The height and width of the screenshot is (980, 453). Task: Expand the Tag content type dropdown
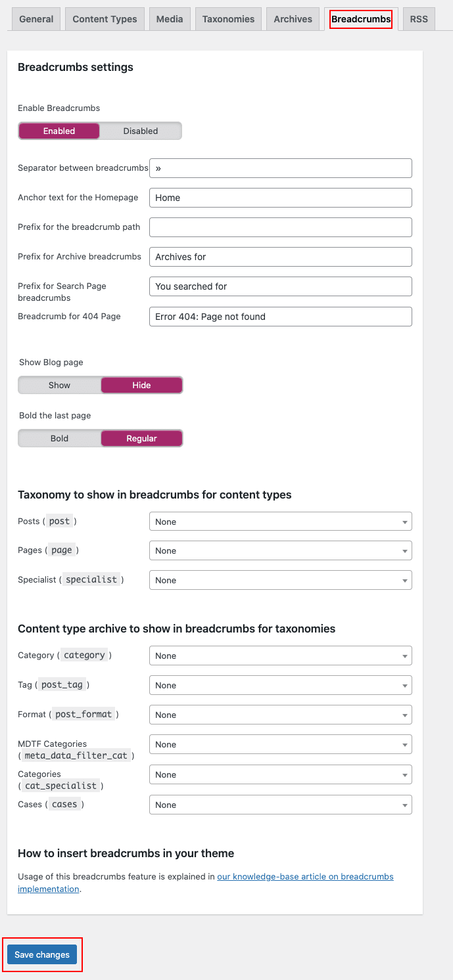pos(280,685)
